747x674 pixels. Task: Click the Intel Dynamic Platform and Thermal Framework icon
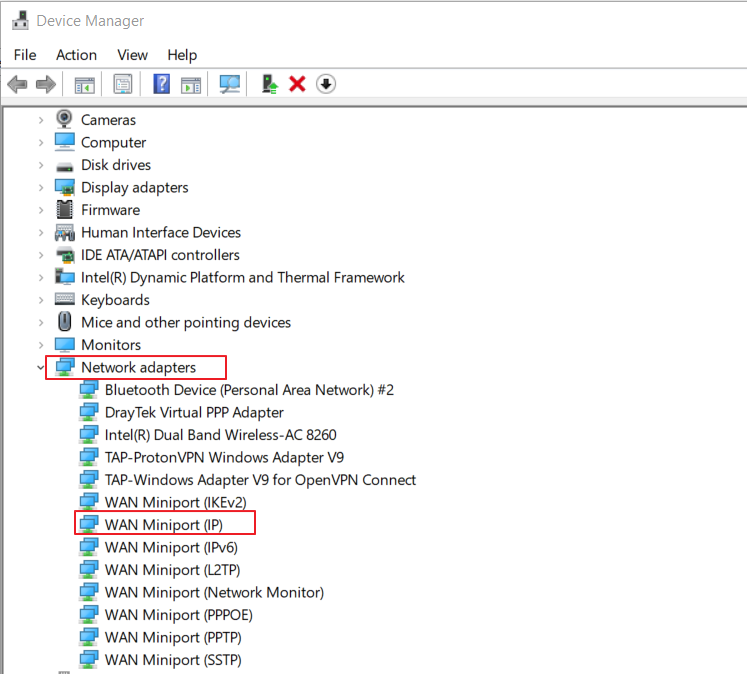tap(64, 277)
